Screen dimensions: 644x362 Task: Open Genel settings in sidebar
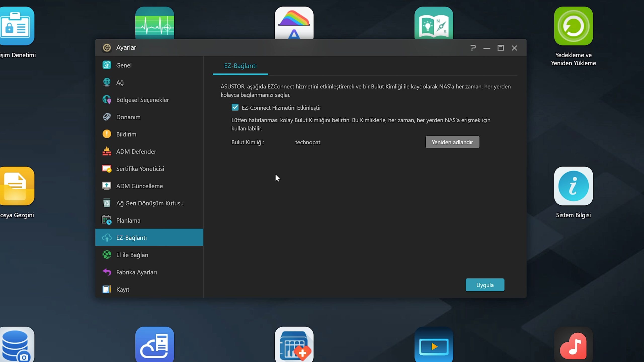pyautogui.click(x=124, y=65)
